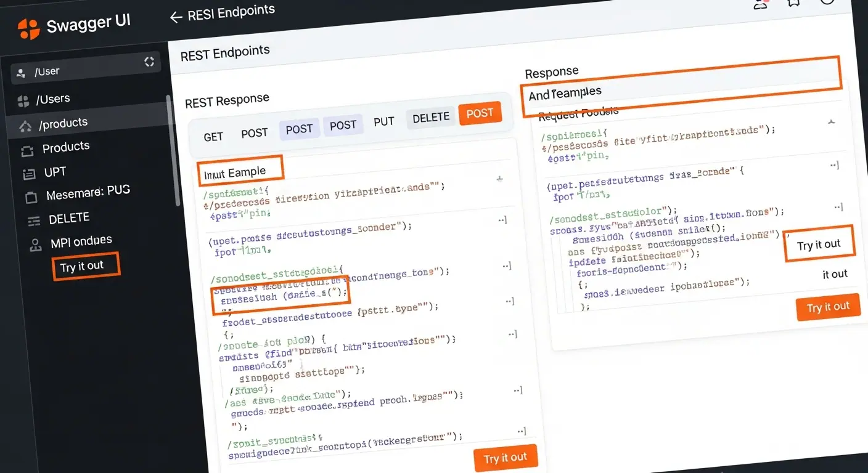Image resolution: width=868 pixels, height=473 pixels.
Task: Select the GET method tab
Action: pyautogui.click(x=213, y=137)
